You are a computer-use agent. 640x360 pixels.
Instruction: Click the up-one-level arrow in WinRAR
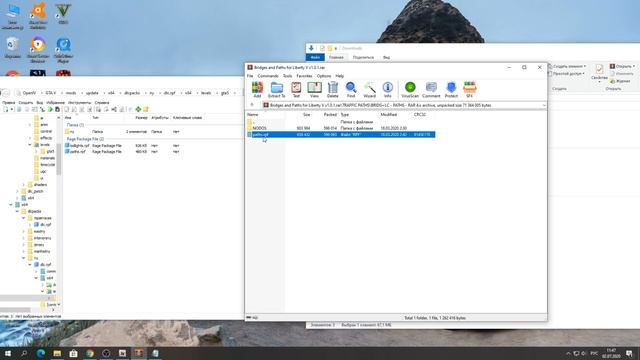pyautogui.click(x=252, y=105)
